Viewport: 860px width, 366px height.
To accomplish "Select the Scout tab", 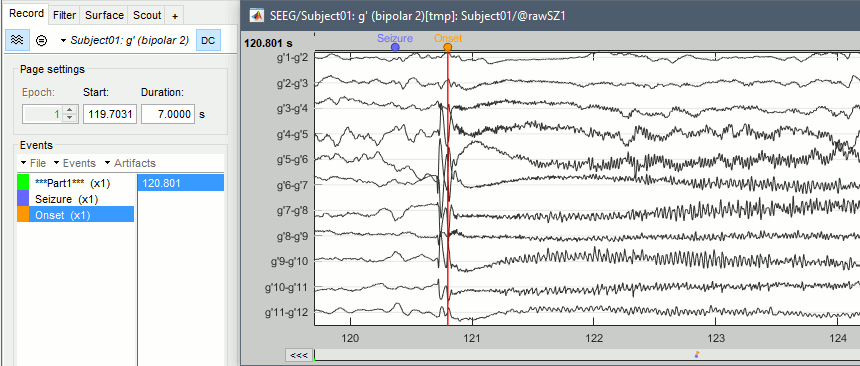I will [x=148, y=15].
